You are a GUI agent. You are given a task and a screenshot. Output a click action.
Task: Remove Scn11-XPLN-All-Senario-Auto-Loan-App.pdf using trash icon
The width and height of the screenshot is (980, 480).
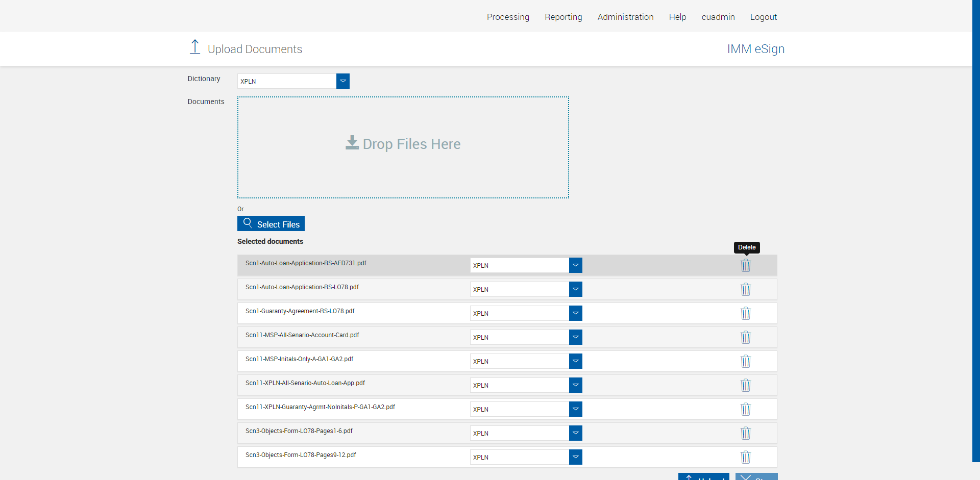[x=746, y=385]
